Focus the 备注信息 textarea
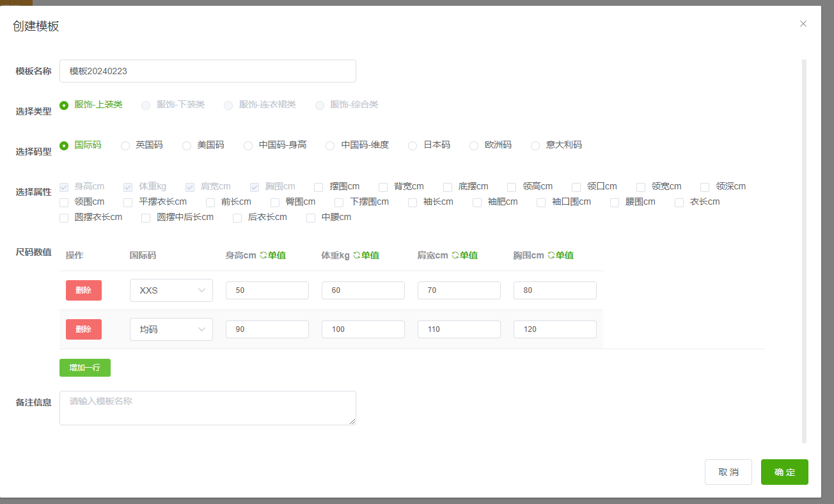834x504 pixels. click(x=207, y=408)
